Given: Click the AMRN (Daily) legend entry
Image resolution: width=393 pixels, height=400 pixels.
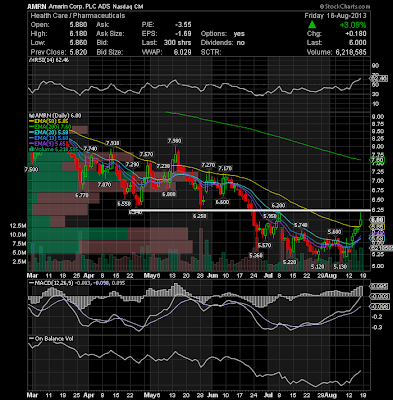Looking at the screenshot, I should coord(54,116).
